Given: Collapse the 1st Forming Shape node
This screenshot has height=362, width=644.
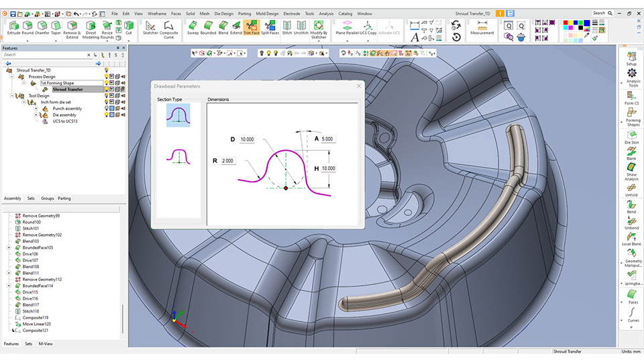Looking at the screenshot, I should point(24,83).
